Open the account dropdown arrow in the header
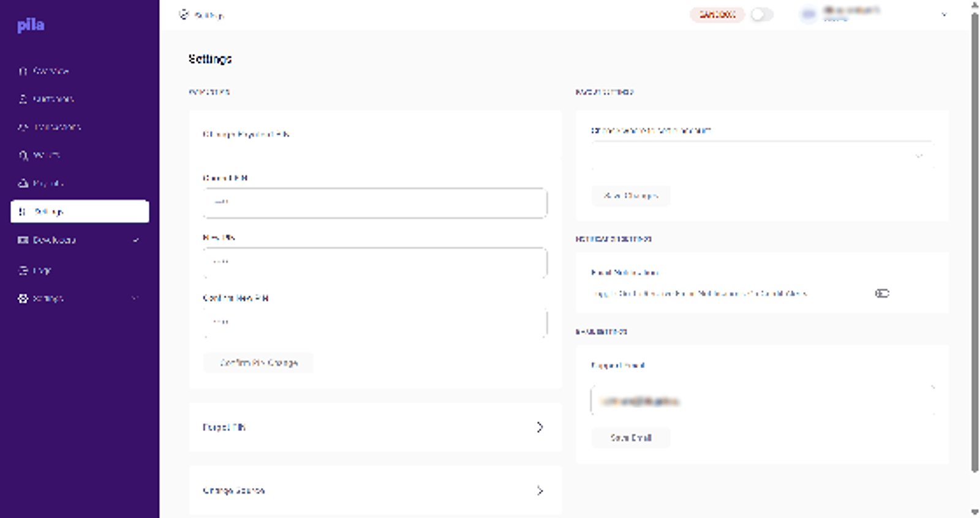Image resolution: width=980 pixels, height=518 pixels. 944,15
